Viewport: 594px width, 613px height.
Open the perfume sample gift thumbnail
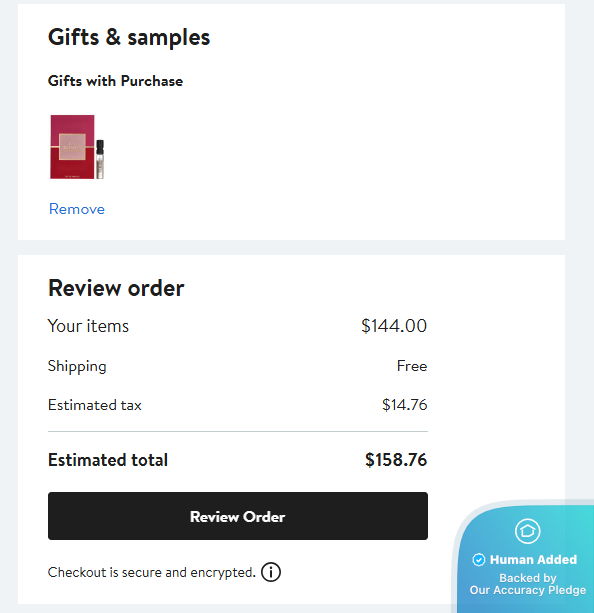77,147
